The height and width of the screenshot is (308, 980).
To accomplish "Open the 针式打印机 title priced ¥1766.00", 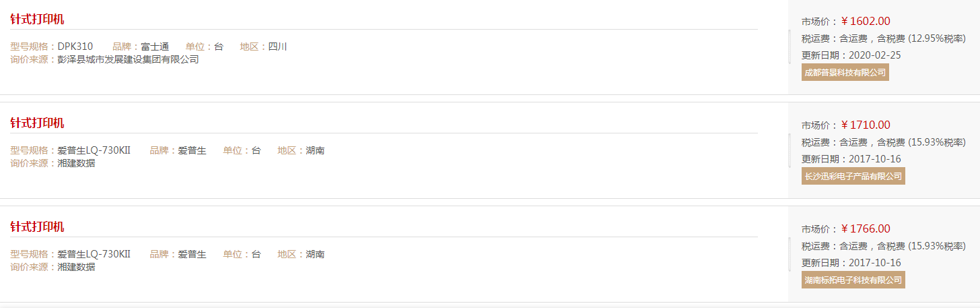I will tap(37, 226).
